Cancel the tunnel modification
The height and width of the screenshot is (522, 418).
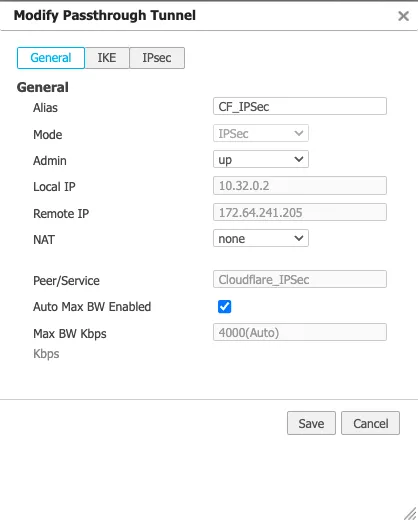tap(370, 423)
